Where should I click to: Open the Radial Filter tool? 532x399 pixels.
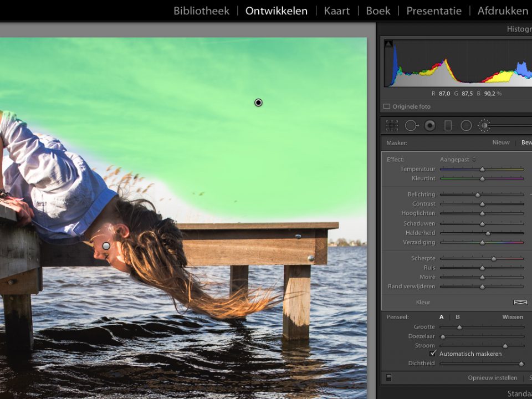click(x=467, y=125)
